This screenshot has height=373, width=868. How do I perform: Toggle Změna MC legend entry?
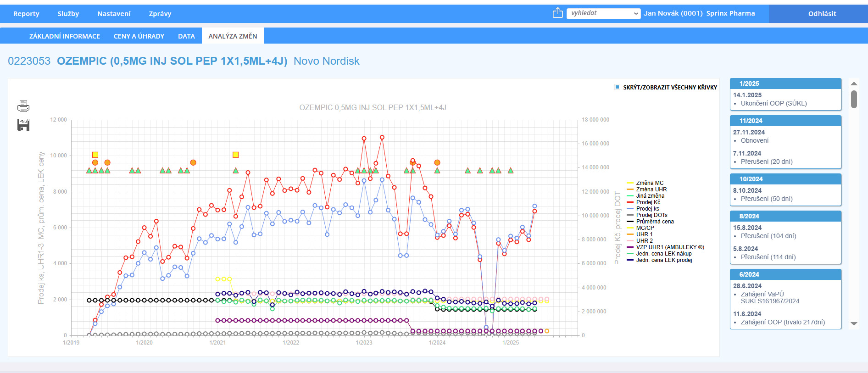(x=645, y=183)
